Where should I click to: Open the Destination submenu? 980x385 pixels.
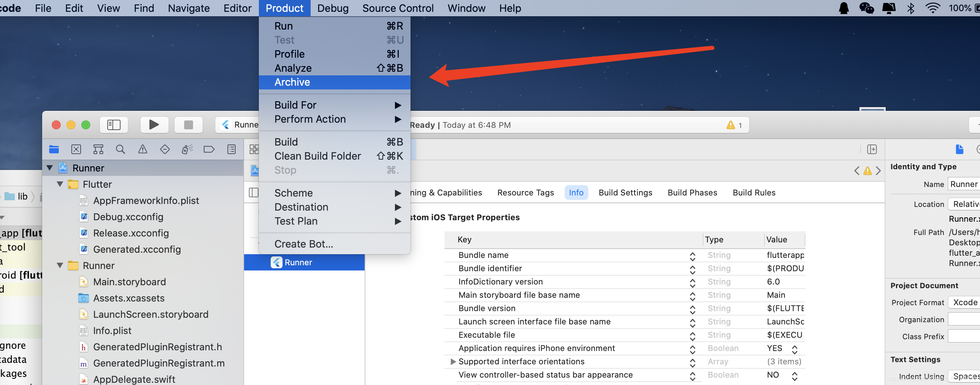[x=334, y=207]
